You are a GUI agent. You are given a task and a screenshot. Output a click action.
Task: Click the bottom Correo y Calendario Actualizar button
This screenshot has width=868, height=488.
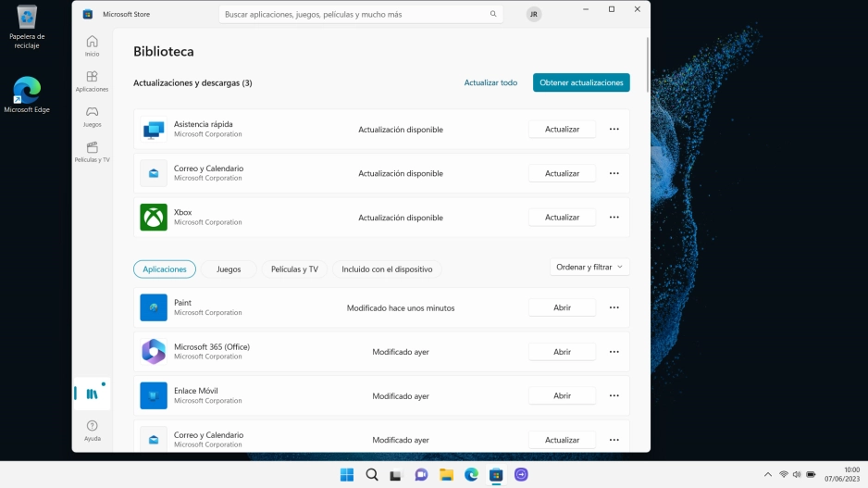coord(562,440)
